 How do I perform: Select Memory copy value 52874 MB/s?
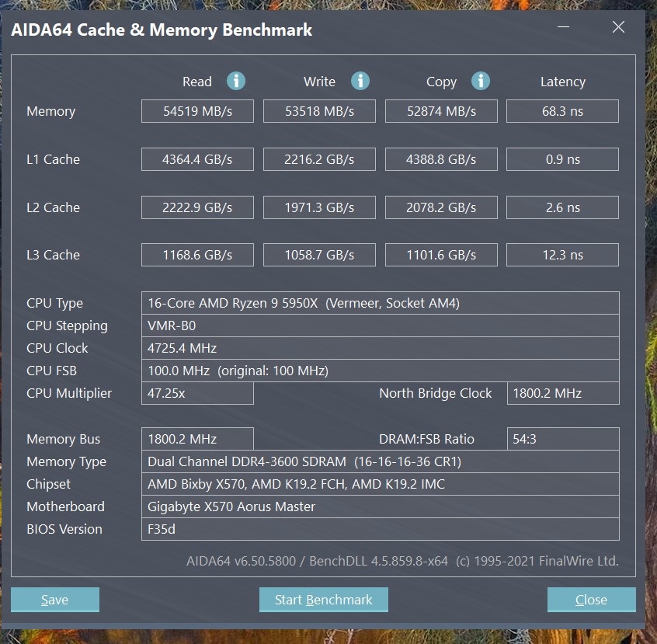point(441,111)
